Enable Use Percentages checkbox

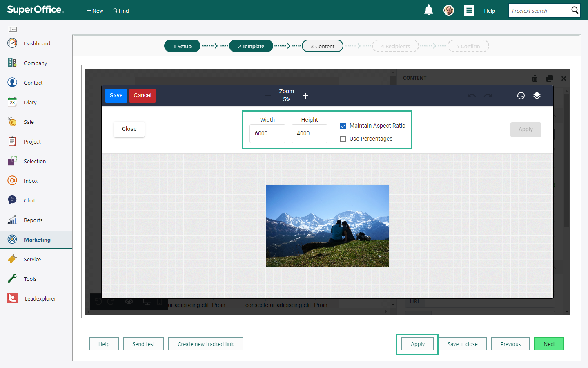(x=343, y=139)
